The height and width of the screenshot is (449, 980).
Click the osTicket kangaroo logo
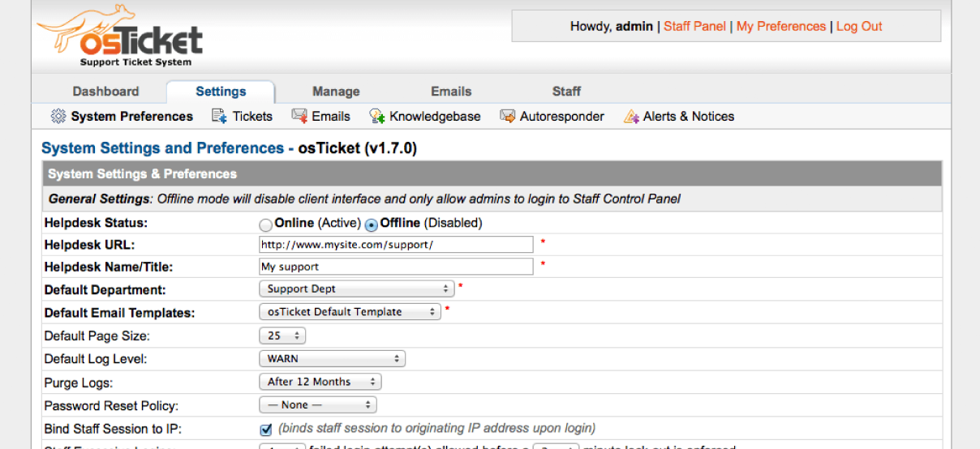(x=119, y=36)
